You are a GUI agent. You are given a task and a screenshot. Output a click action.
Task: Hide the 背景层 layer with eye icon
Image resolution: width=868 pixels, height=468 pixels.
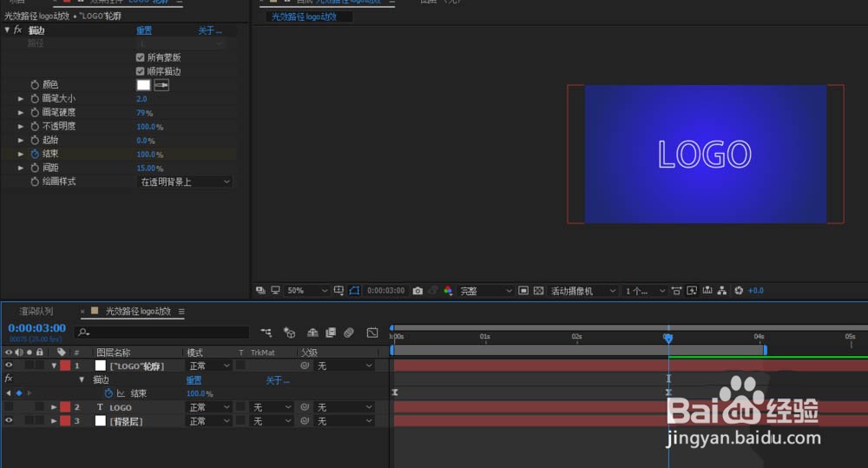pyautogui.click(x=9, y=420)
